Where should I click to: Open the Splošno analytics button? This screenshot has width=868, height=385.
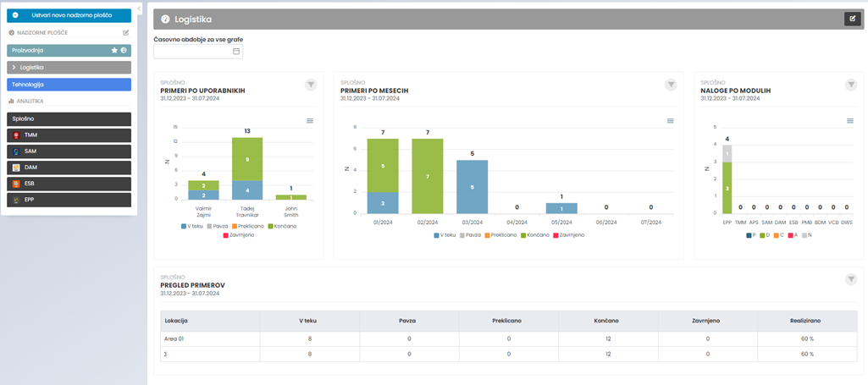click(x=69, y=119)
